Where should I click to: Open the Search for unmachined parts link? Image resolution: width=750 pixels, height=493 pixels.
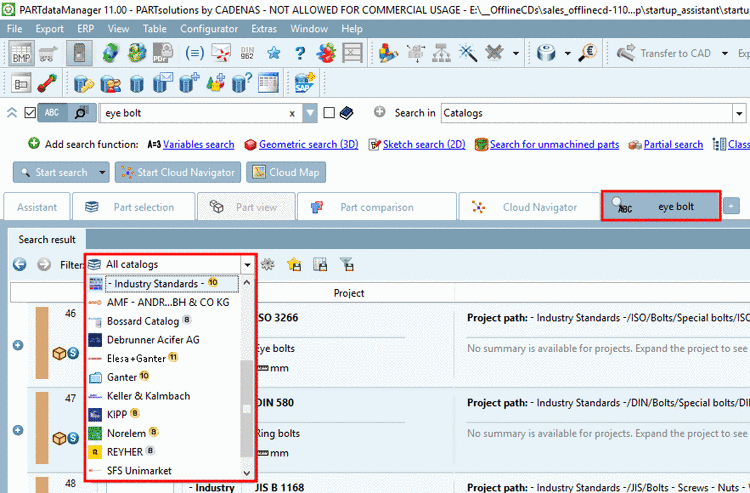(x=554, y=144)
